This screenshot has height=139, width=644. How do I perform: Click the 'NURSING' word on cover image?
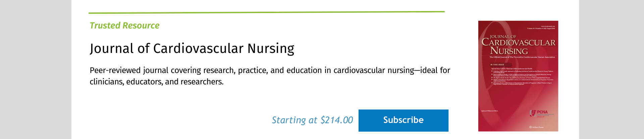[x=509, y=51]
